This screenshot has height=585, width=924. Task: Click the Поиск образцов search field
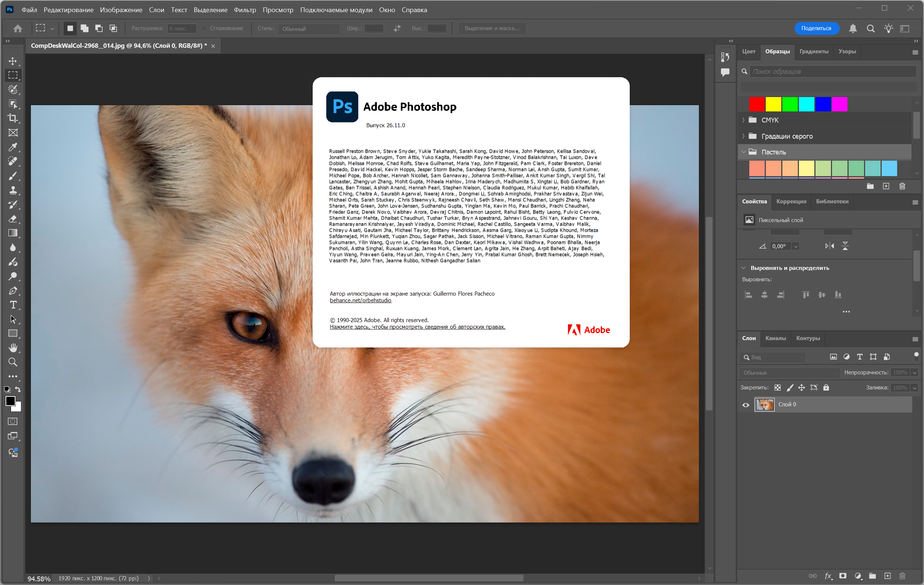click(833, 72)
